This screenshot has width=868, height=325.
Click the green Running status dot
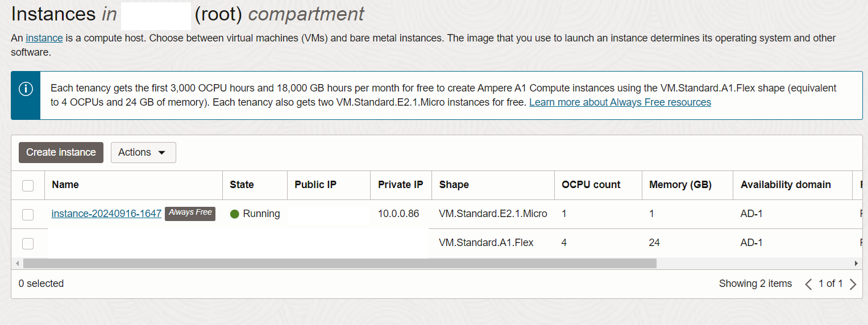pyautogui.click(x=235, y=214)
